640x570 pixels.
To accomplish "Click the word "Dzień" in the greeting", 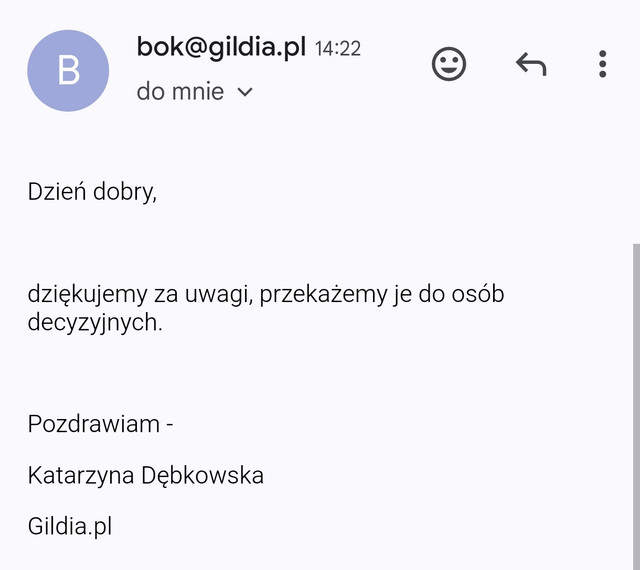I will coord(57,192).
